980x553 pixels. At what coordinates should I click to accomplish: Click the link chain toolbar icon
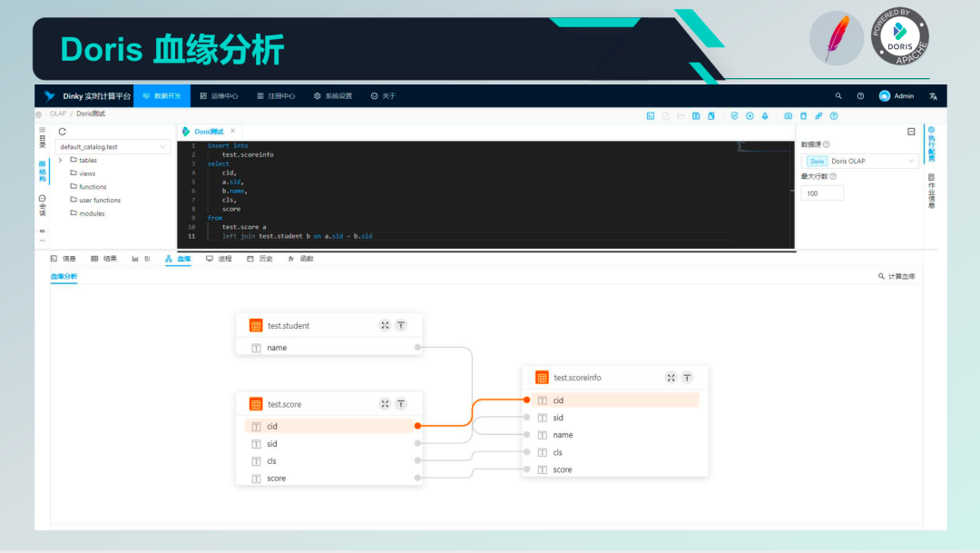pyautogui.click(x=818, y=115)
